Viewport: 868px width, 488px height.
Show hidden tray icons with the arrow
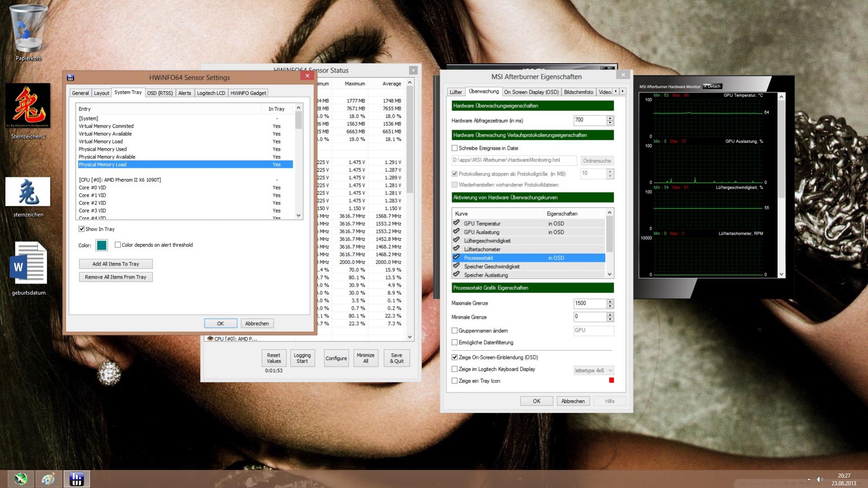coord(809,479)
